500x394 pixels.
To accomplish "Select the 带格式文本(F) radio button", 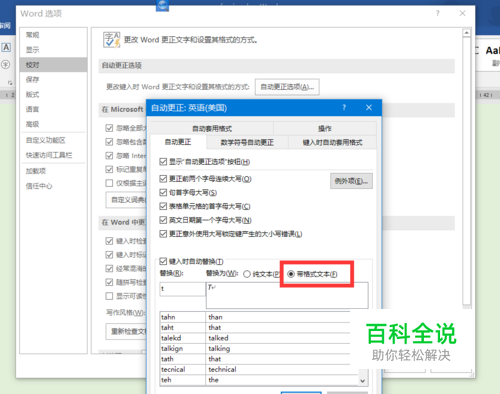I will (x=291, y=274).
